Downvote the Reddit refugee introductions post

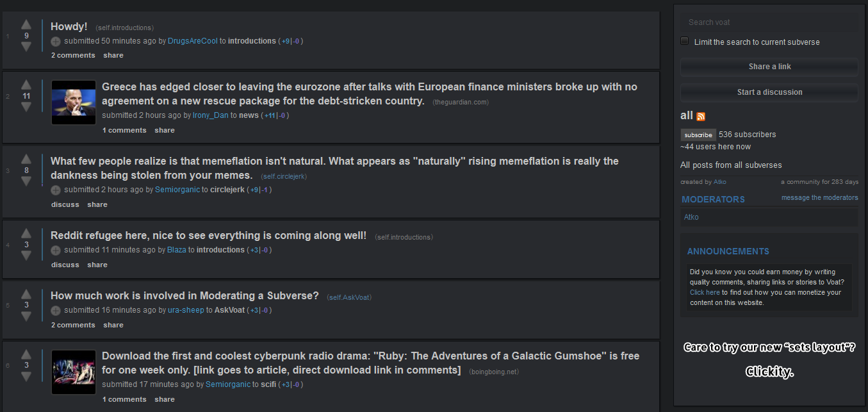pos(26,256)
